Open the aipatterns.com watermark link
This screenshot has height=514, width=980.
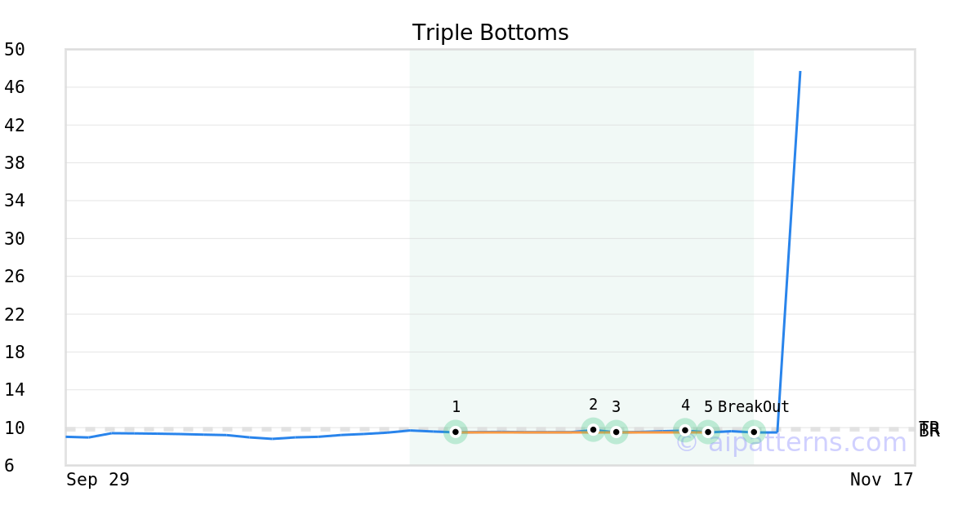[x=791, y=442]
